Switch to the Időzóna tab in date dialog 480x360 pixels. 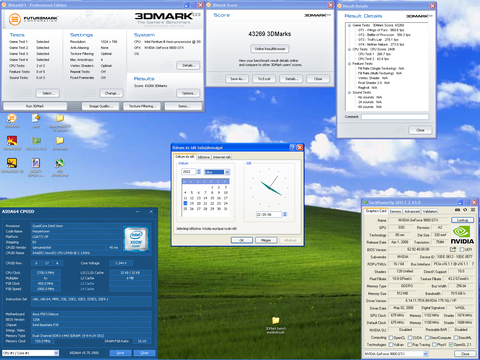(x=204, y=157)
